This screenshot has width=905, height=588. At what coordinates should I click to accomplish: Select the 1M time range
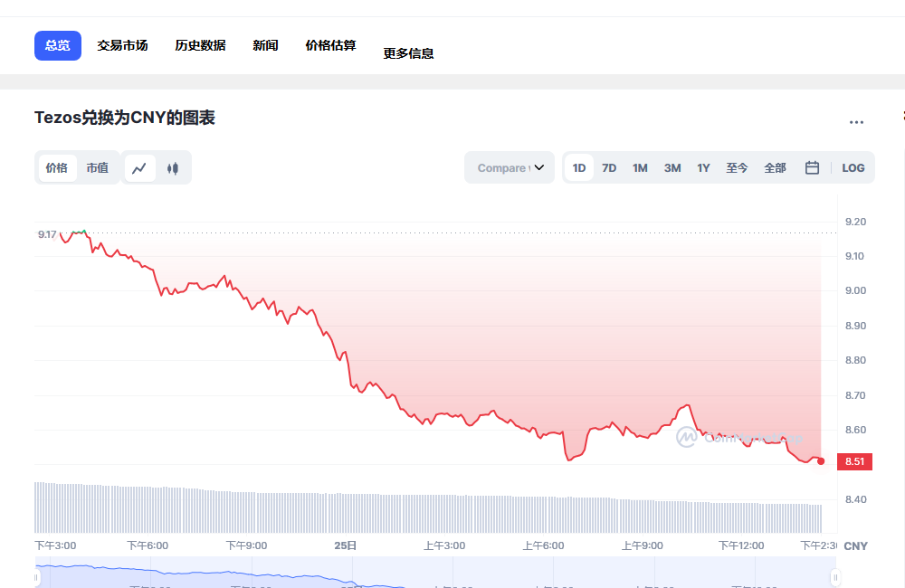640,168
